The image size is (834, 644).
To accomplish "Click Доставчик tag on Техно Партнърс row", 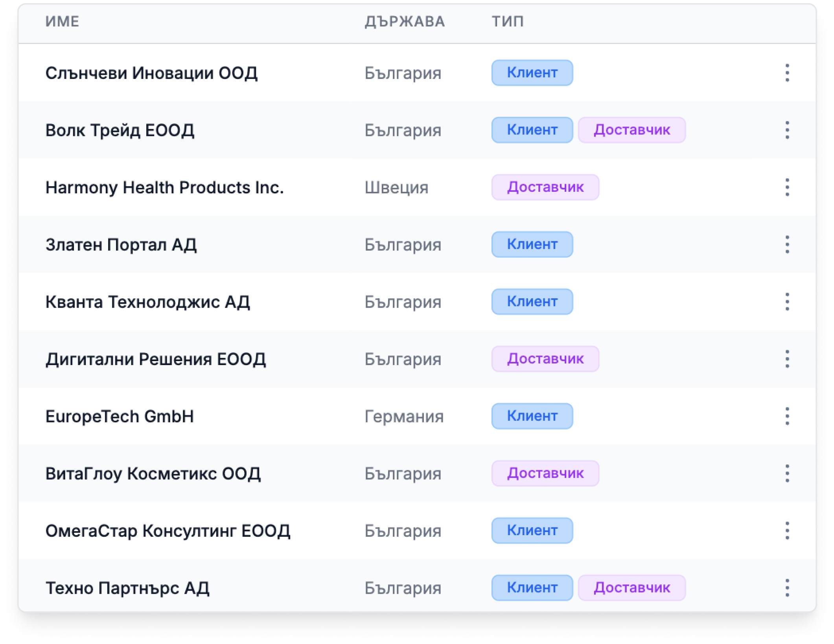I will pyautogui.click(x=631, y=588).
